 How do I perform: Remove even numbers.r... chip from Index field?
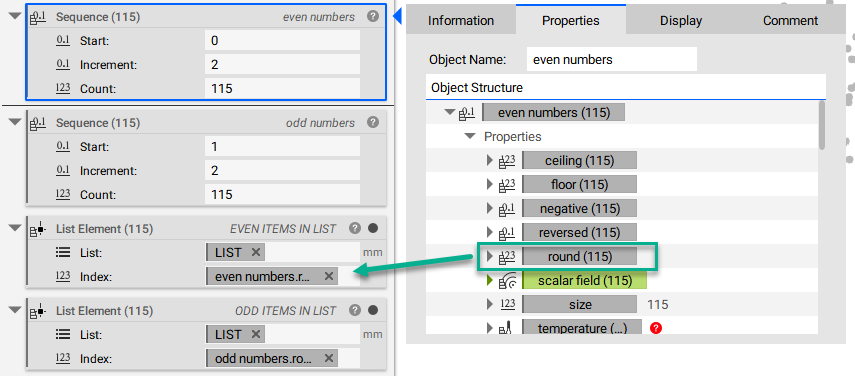(329, 276)
